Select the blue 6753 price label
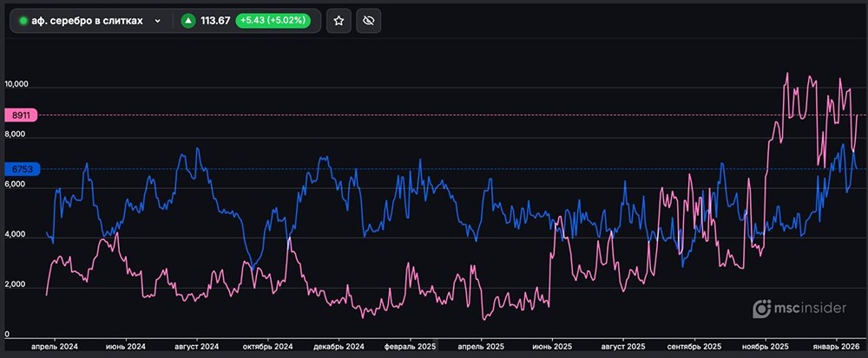This screenshot has width=868, height=358. click(x=21, y=169)
